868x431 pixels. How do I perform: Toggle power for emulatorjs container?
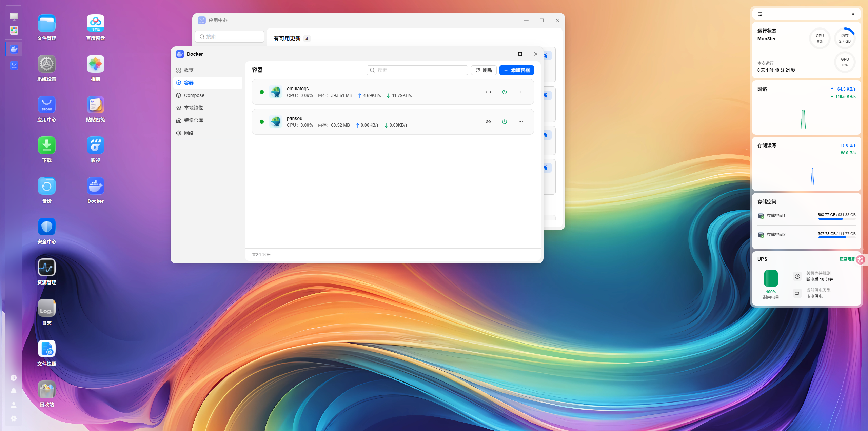click(x=504, y=92)
